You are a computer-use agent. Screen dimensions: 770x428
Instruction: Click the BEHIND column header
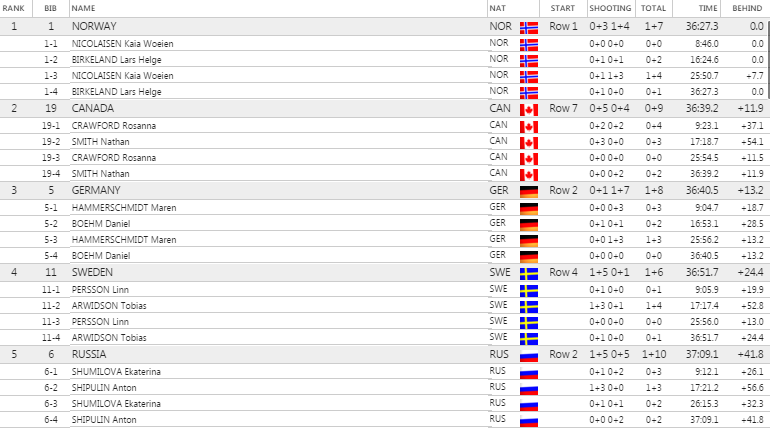pyautogui.click(x=746, y=8)
